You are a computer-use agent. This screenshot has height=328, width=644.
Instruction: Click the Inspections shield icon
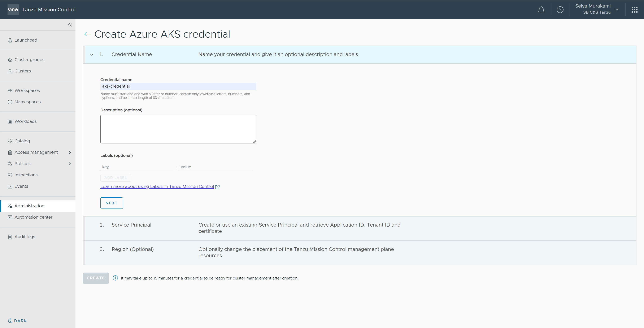(x=10, y=175)
